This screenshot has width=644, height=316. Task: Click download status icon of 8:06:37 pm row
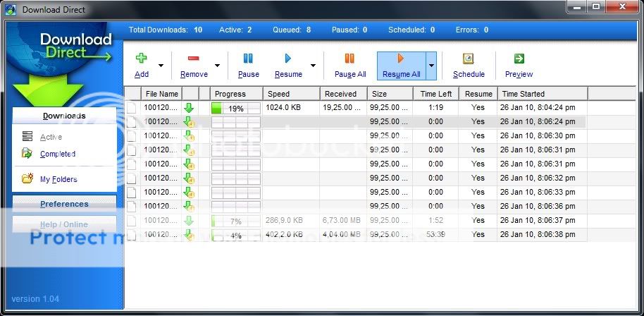189,221
